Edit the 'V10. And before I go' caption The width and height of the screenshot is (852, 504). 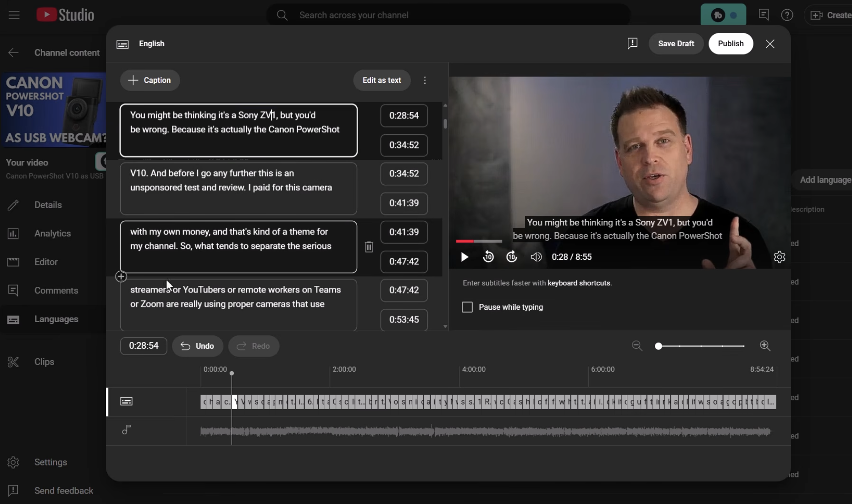[x=238, y=189]
